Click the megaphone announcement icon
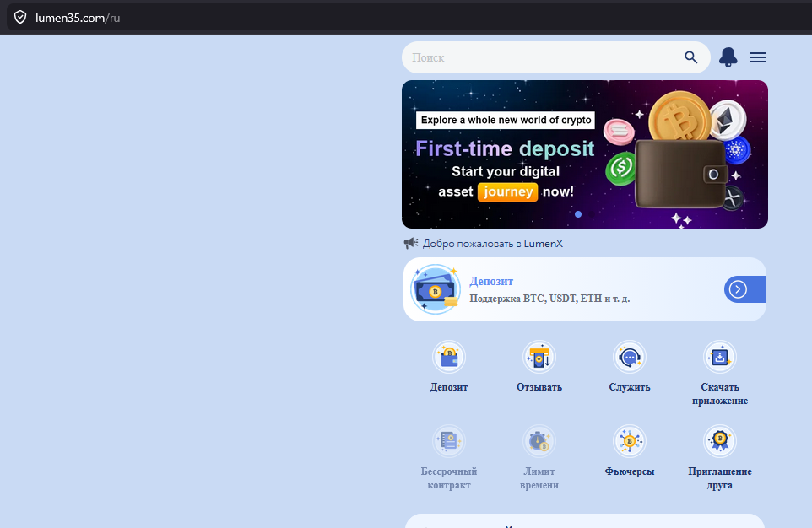The height and width of the screenshot is (528, 812). [x=411, y=243]
